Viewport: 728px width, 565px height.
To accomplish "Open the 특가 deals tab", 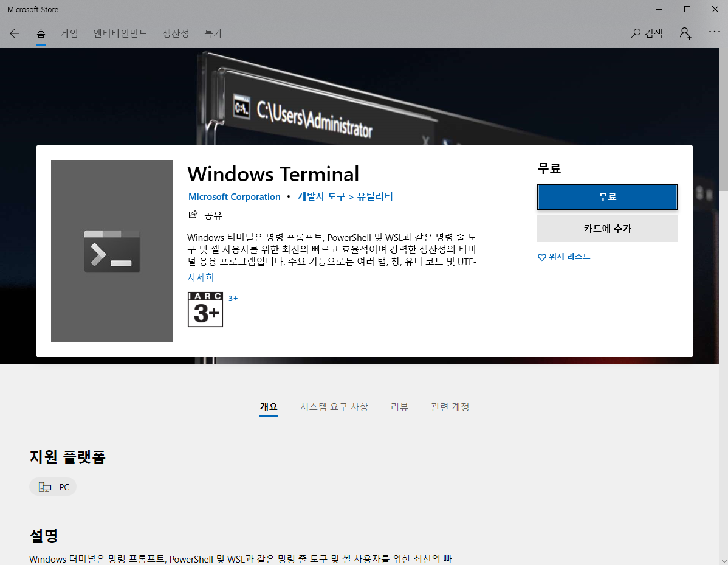I will point(213,33).
